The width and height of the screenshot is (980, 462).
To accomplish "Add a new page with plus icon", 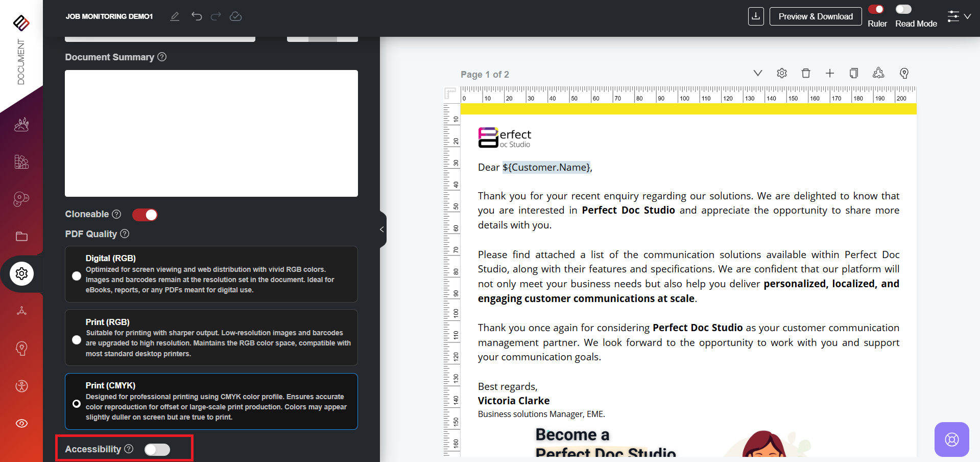I will (830, 74).
